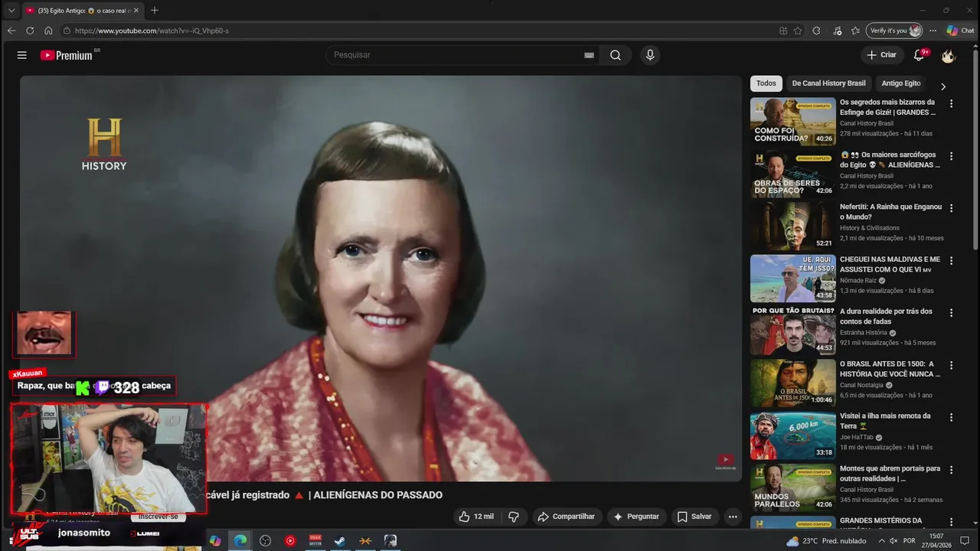Start voice search with the microphone
Image resolution: width=980 pixels, height=551 pixels.
(650, 55)
